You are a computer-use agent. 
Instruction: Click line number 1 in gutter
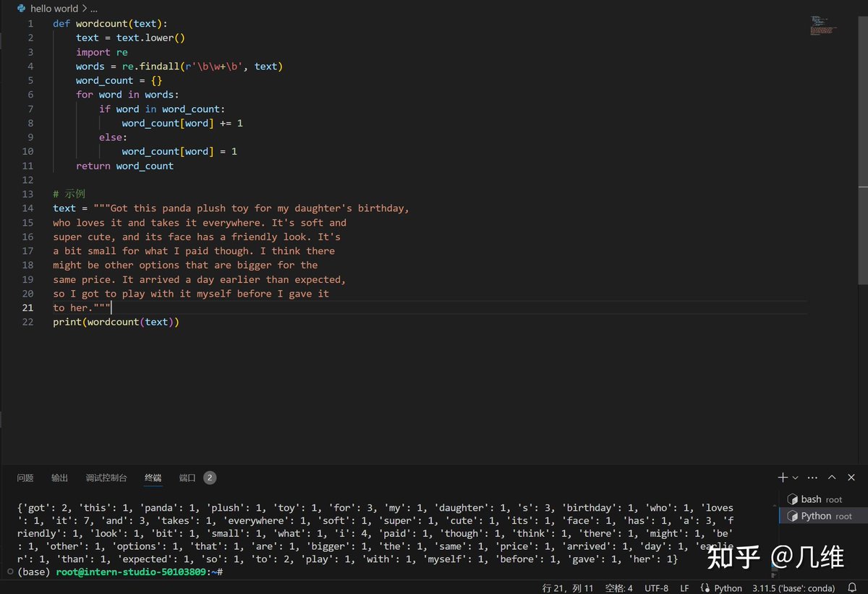pyautogui.click(x=30, y=23)
